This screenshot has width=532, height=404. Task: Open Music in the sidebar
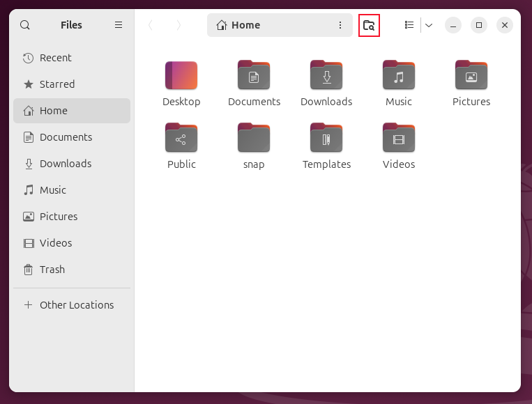point(72,190)
